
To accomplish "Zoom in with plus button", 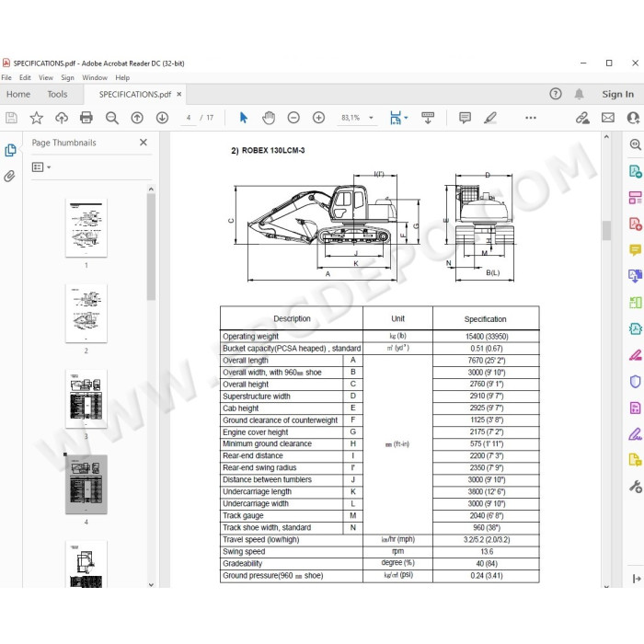I will click(x=318, y=118).
